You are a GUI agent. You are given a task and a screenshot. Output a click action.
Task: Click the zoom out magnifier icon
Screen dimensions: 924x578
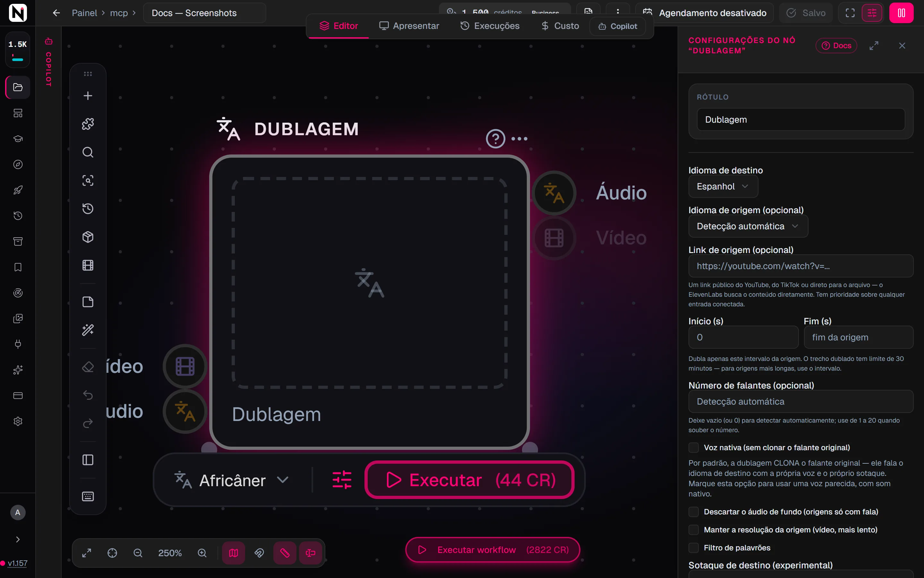click(x=138, y=553)
